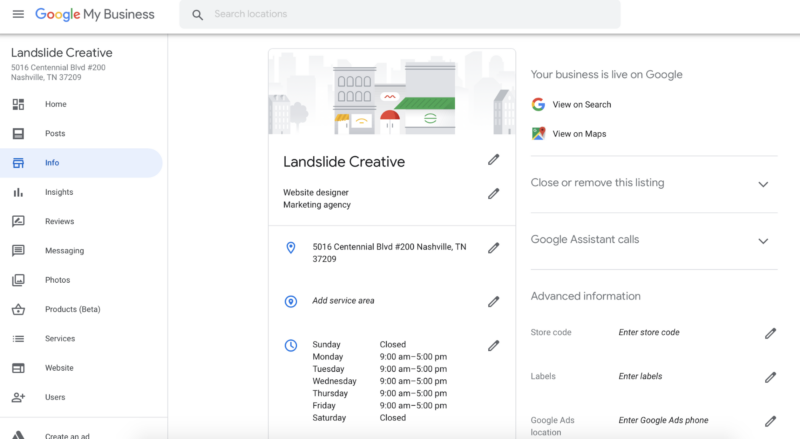Click the search magnifier icon

pos(197,15)
